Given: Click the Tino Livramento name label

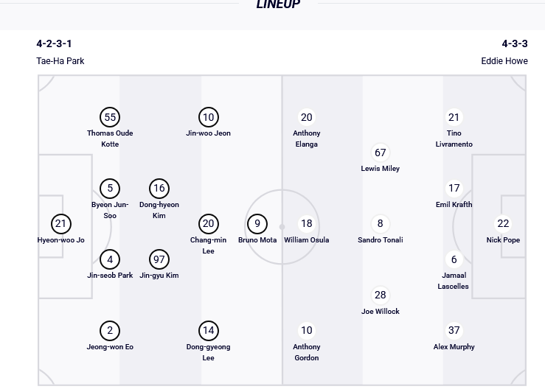Looking at the screenshot, I should [x=454, y=139].
